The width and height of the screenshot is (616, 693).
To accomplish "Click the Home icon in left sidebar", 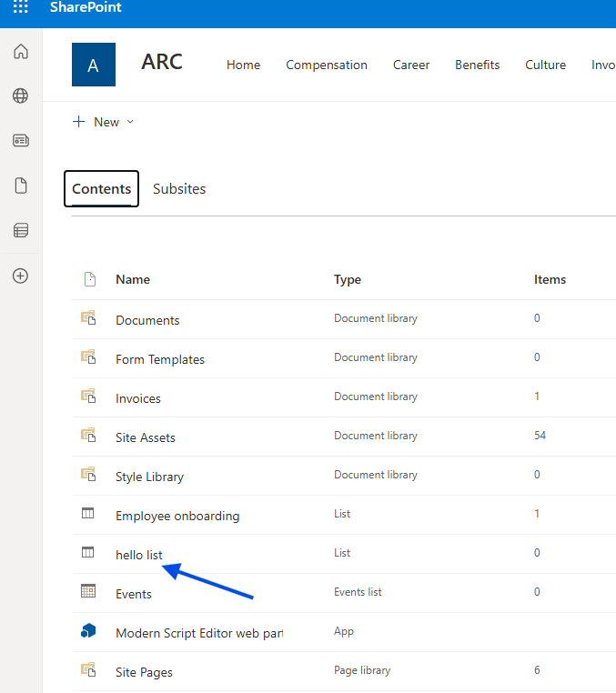I will (x=20, y=52).
